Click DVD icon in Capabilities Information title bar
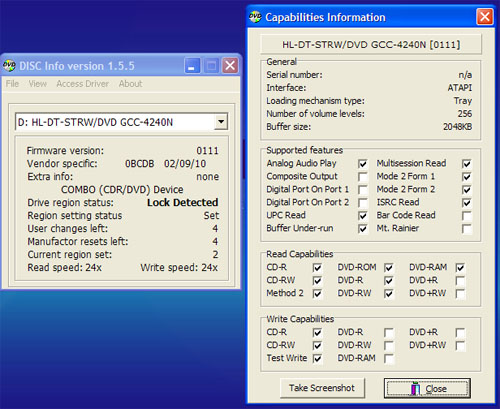Viewport: 500px width, 409px height. point(255,17)
